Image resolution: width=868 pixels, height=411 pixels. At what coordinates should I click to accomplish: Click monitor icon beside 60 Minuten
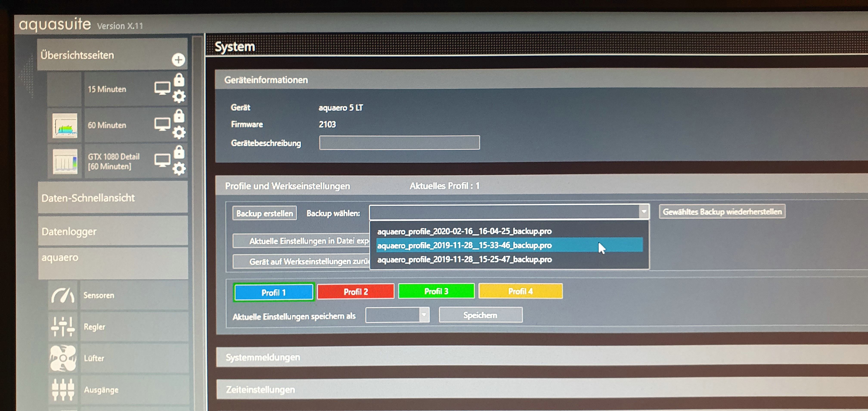point(162,124)
